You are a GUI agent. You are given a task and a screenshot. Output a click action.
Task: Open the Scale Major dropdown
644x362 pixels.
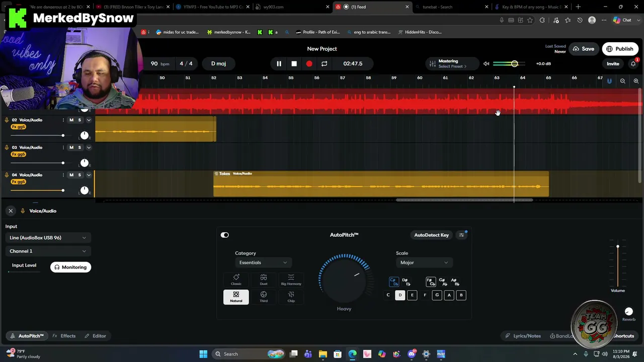tap(424, 262)
